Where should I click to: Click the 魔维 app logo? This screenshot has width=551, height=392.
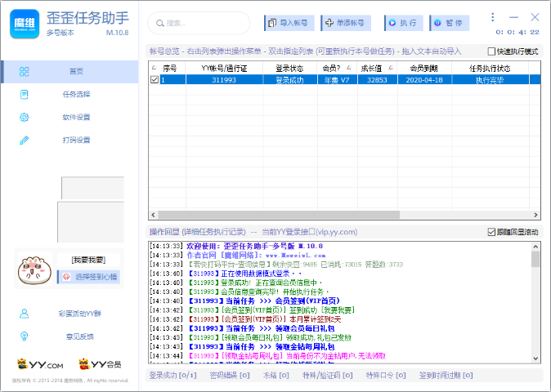[25, 24]
